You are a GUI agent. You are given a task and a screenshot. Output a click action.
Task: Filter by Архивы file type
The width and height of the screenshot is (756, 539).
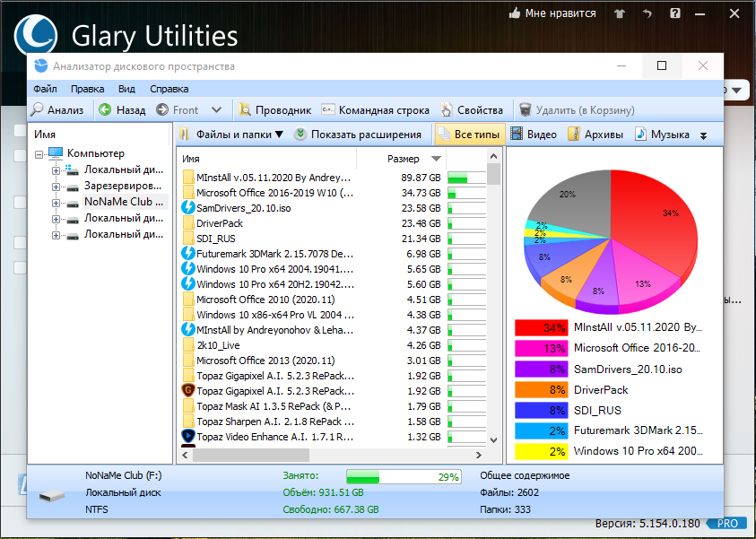click(595, 135)
